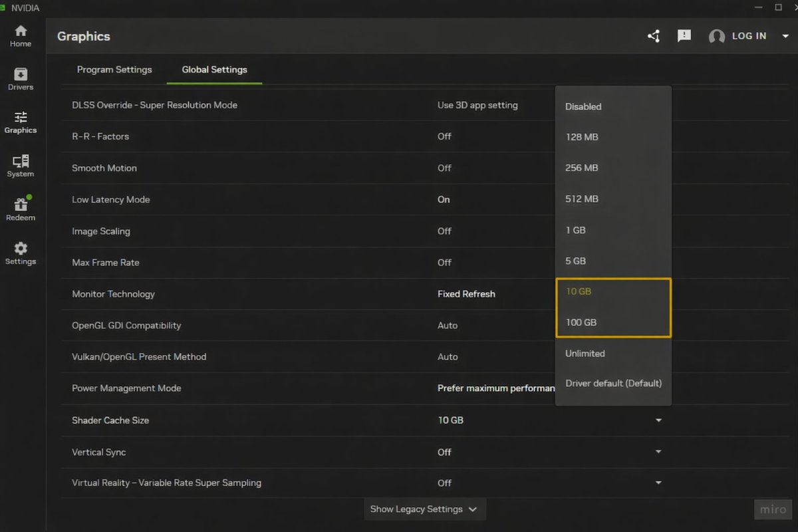Choose Unlimited cache size option

613,353
